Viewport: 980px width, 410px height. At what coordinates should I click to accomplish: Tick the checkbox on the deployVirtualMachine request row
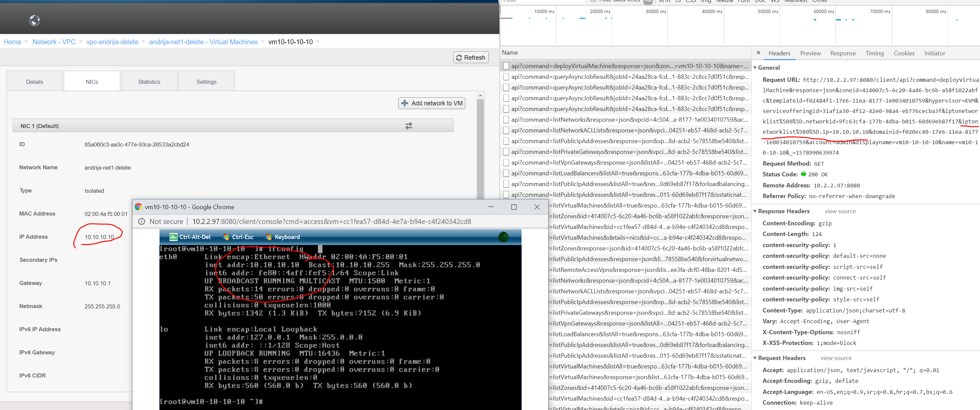(x=506, y=65)
